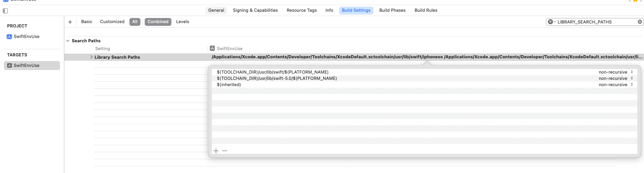Open recursion dropdown for $(inherited) path
The width and height of the screenshot is (644, 173).
pyautogui.click(x=616, y=85)
